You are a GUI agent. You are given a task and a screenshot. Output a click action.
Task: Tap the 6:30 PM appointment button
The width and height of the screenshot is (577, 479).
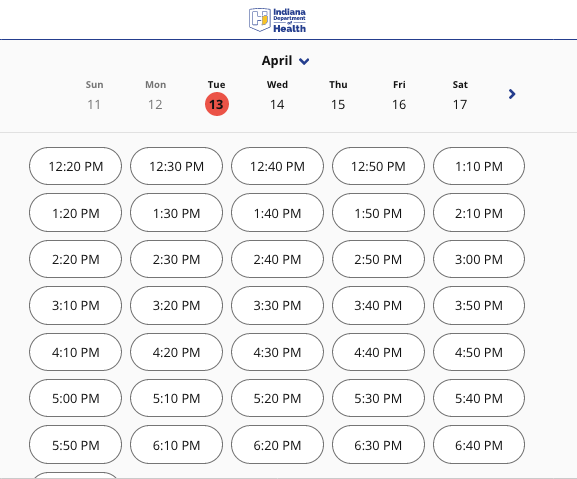point(378,445)
